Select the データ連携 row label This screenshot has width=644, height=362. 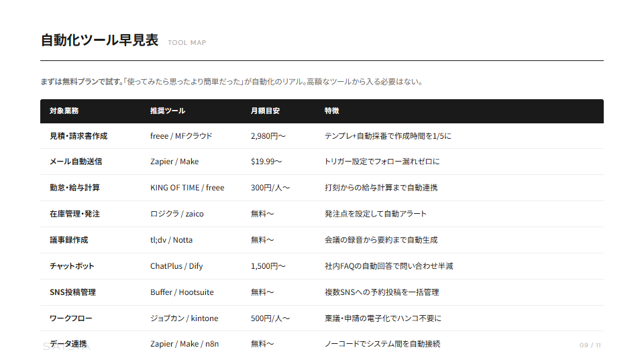pyautogui.click(x=68, y=344)
